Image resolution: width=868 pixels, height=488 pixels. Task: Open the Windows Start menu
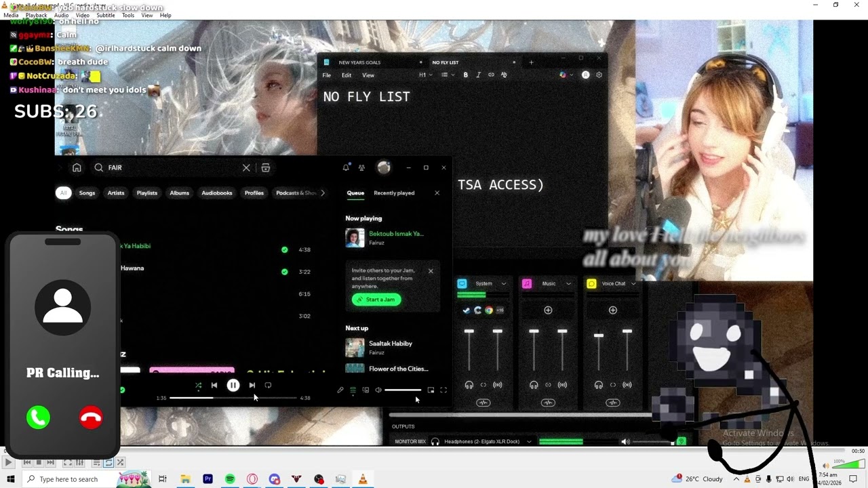tap(10, 479)
